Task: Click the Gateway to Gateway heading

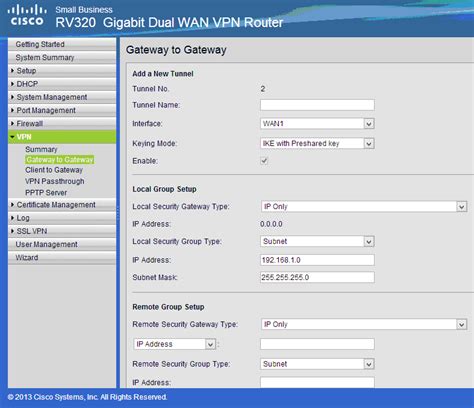Action: coord(176,50)
